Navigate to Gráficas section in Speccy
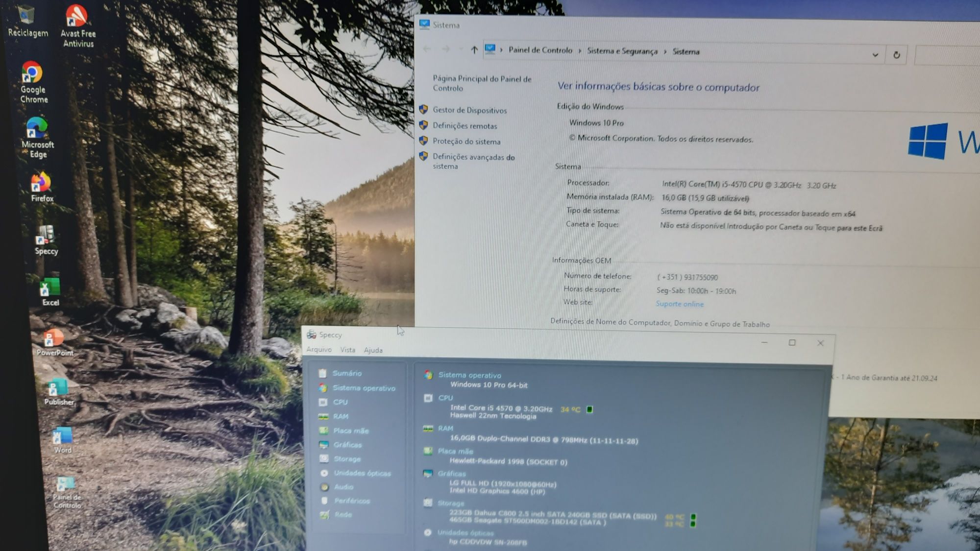This screenshot has height=551, width=980. pyautogui.click(x=347, y=444)
